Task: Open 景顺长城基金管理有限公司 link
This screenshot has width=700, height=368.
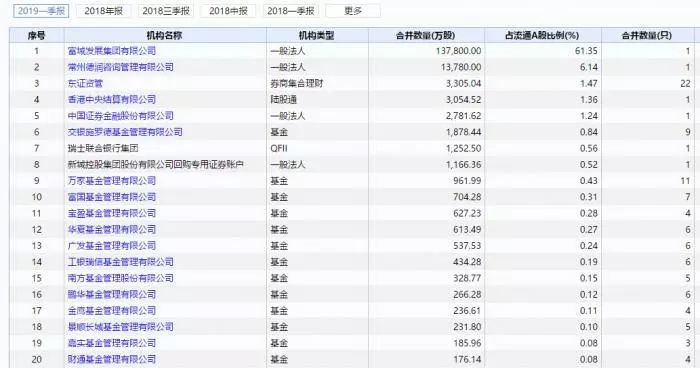Action: point(121,327)
